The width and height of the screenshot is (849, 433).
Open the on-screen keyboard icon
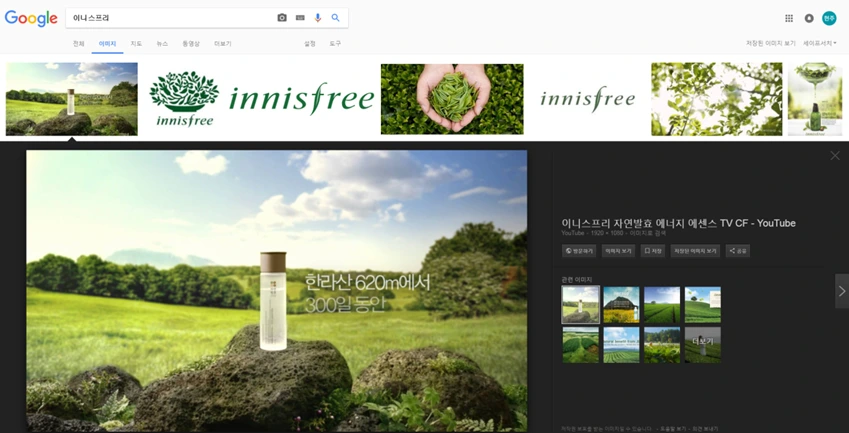click(x=300, y=18)
